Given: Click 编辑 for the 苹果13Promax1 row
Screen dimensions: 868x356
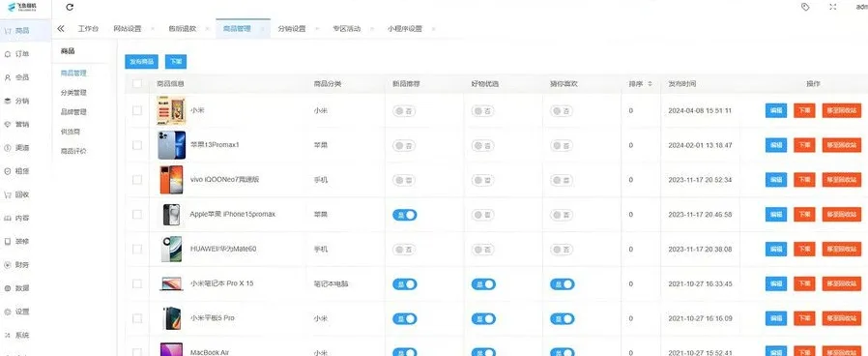Looking at the screenshot, I should point(776,145).
